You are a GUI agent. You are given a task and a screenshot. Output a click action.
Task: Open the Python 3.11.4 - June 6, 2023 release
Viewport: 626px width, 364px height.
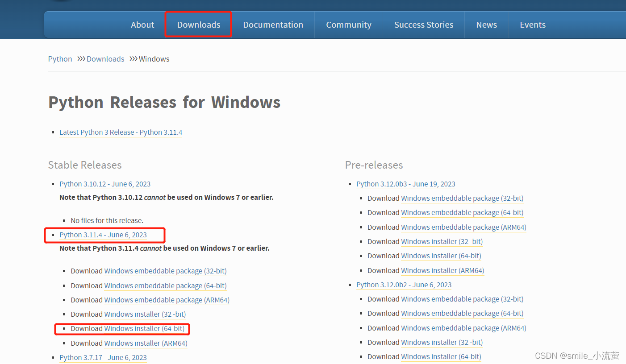pos(103,235)
